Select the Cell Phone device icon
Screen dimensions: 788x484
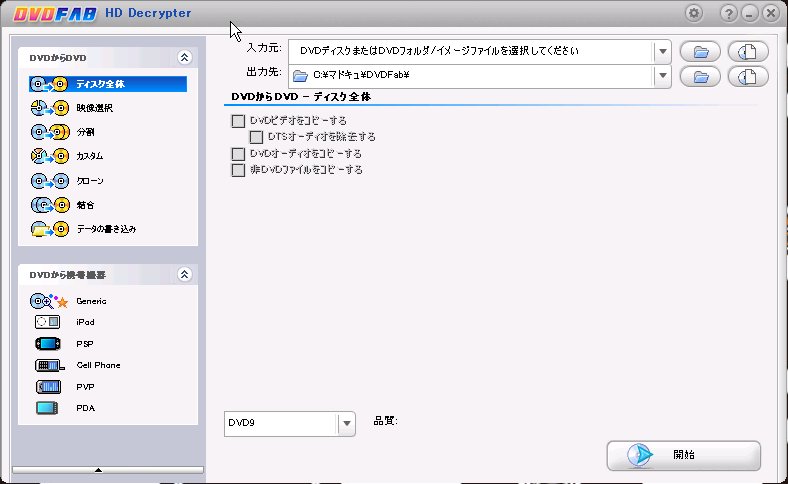click(49, 365)
